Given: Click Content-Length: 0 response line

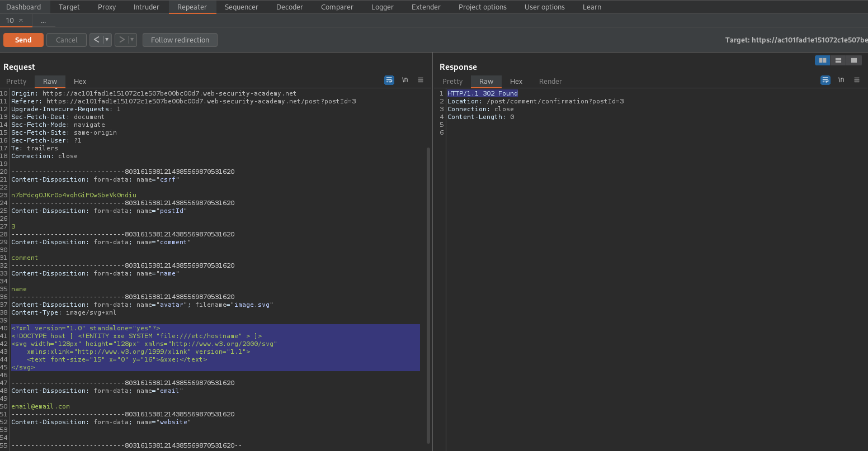Looking at the screenshot, I should (481, 117).
